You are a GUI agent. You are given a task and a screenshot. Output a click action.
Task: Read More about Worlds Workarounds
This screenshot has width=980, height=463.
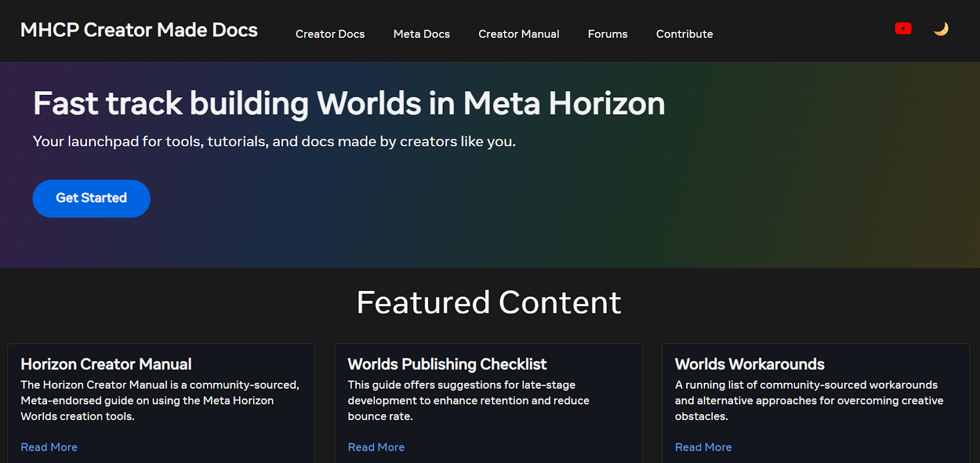pos(703,447)
